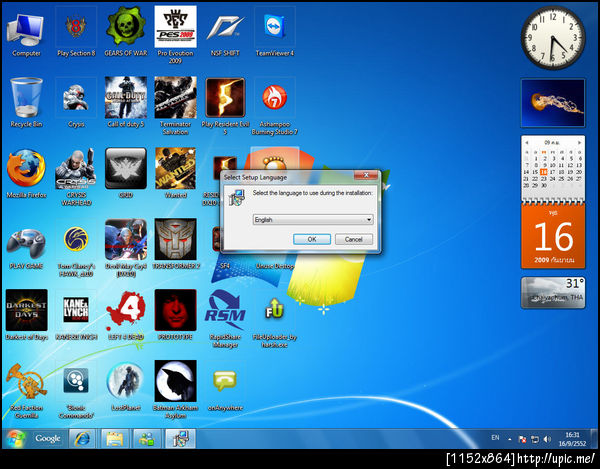Screen dimensions: 600x469
Task: Launch LostPlanet desktop icon
Action: click(x=126, y=386)
